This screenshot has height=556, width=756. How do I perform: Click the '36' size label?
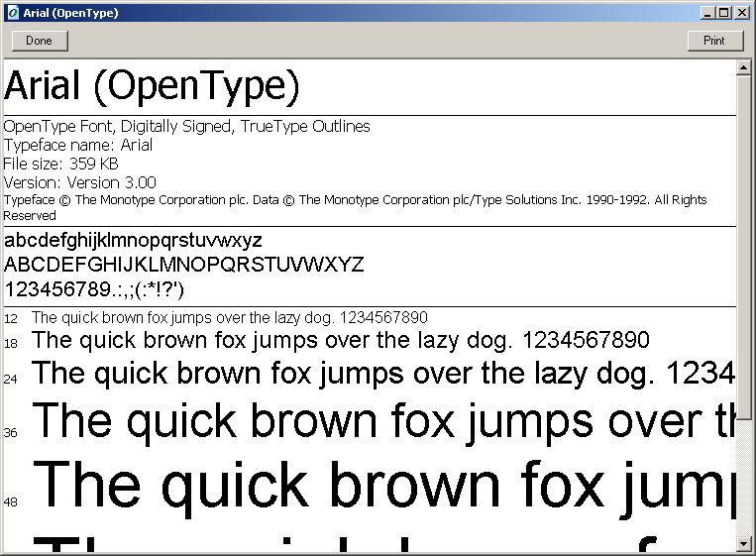pos(11,432)
